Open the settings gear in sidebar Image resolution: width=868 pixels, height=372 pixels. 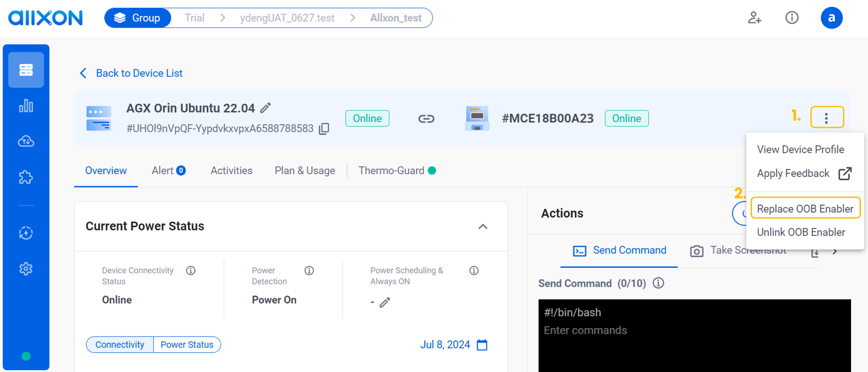[26, 269]
